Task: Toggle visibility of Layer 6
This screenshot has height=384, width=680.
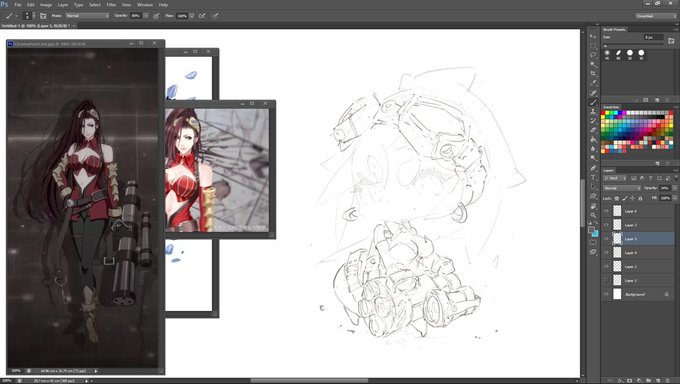Action: coord(606,211)
